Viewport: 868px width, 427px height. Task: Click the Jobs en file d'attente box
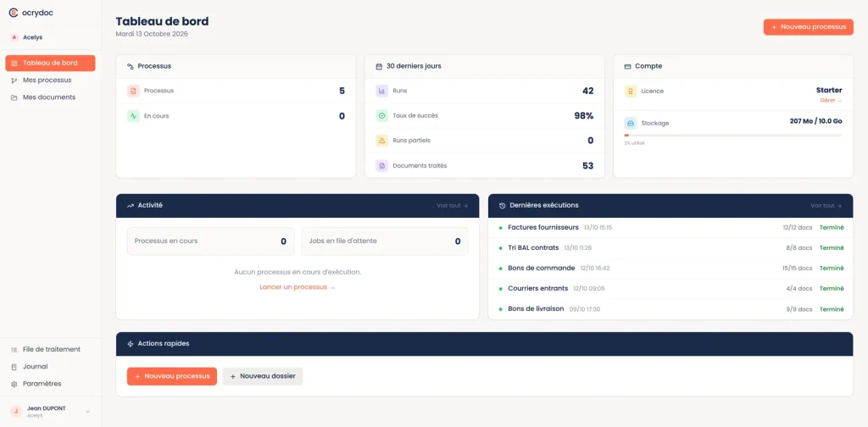tap(385, 241)
